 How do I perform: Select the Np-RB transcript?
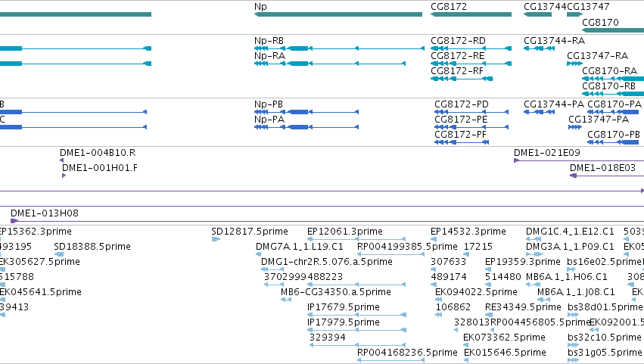(x=339, y=48)
